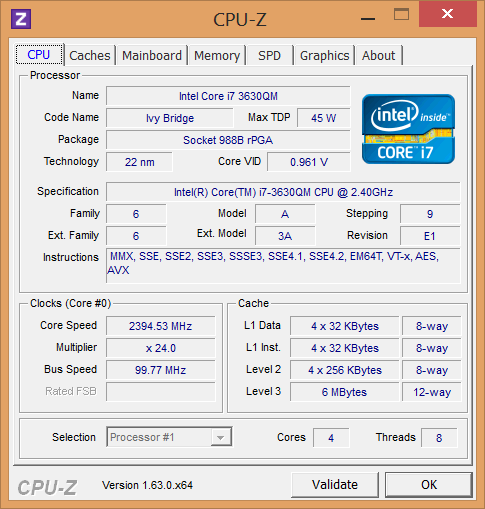This screenshot has width=485, height=509.
Task: Open the About tab
Action: [x=379, y=55]
